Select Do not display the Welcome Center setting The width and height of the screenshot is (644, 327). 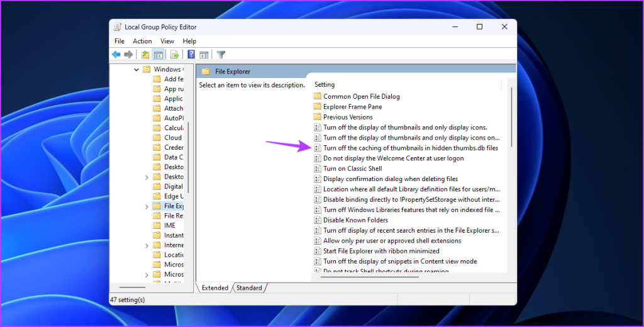pos(389,158)
